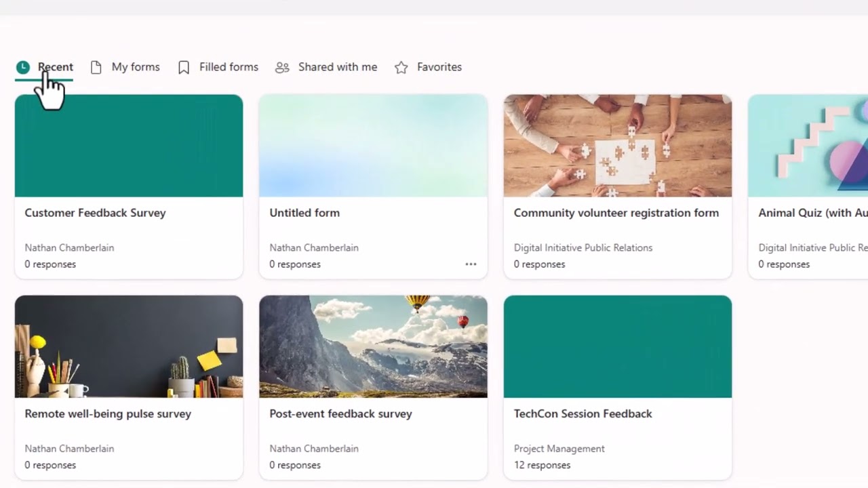The height and width of the screenshot is (488, 868).
Task: Open the puzzle photo volunteer form thumbnail
Action: (618, 146)
